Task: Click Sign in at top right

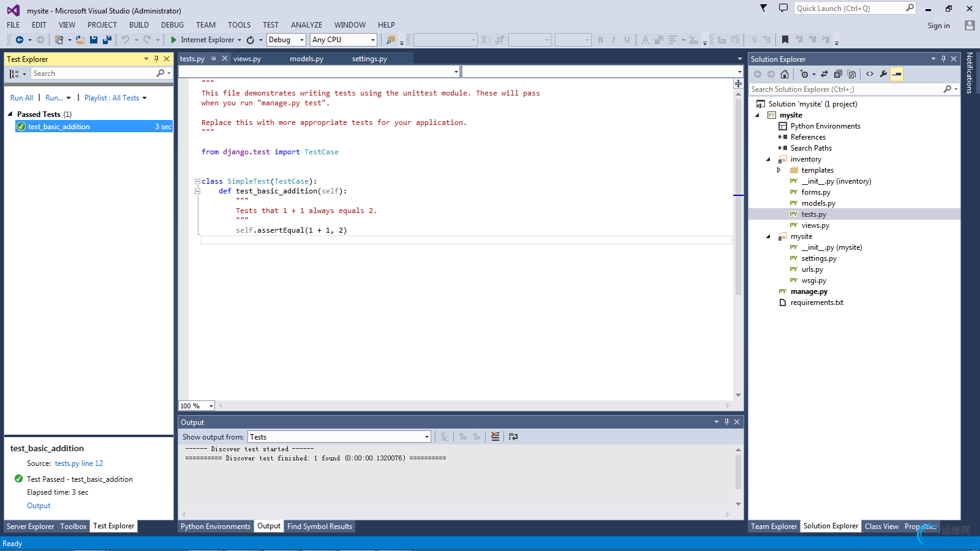Action: 938,26
